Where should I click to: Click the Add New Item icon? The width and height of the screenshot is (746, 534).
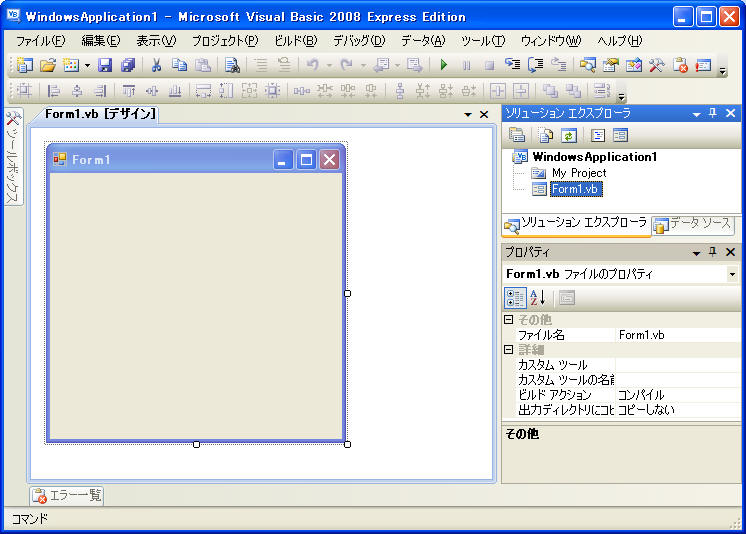(x=71, y=65)
